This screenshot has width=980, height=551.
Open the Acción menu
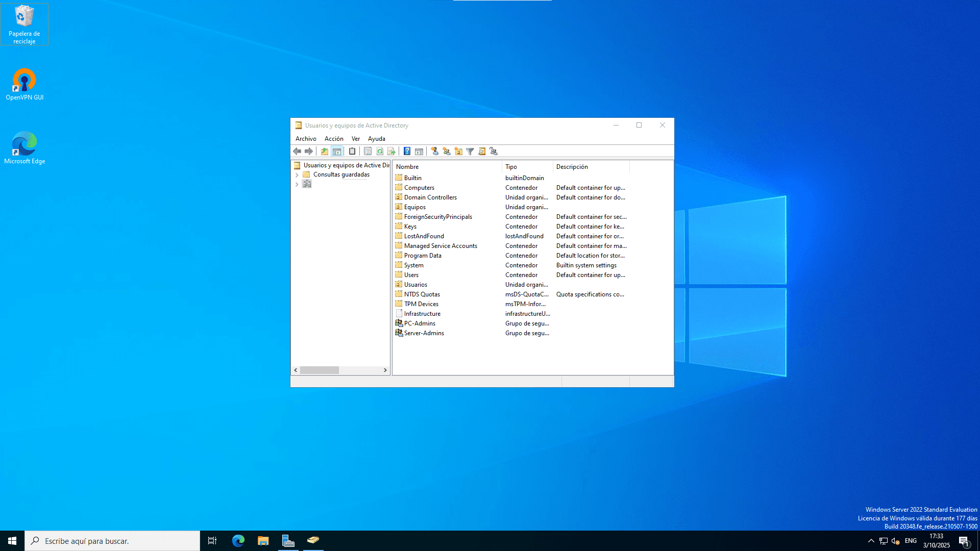(334, 138)
